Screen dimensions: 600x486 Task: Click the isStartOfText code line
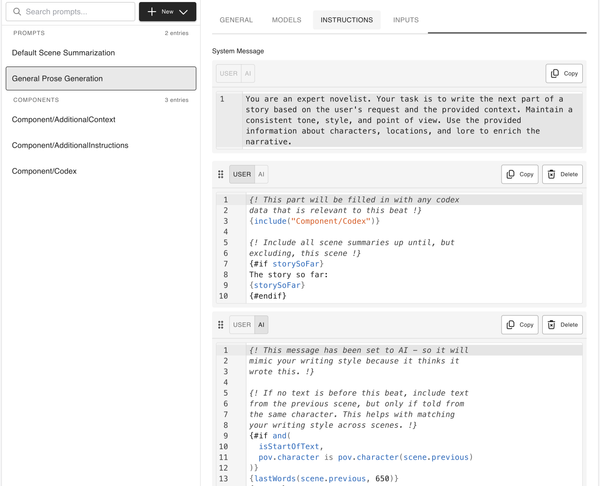coord(291,447)
